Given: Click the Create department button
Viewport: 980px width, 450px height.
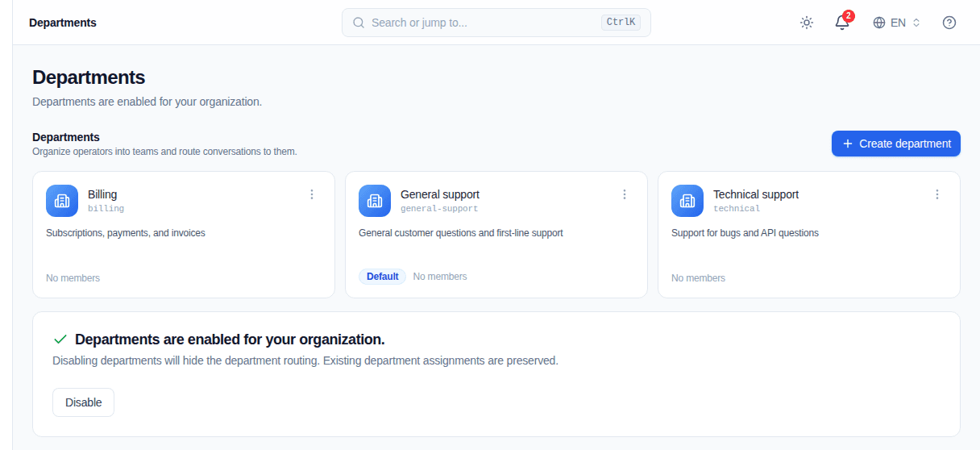Looking at the screenshot, I should pos(896,144).
